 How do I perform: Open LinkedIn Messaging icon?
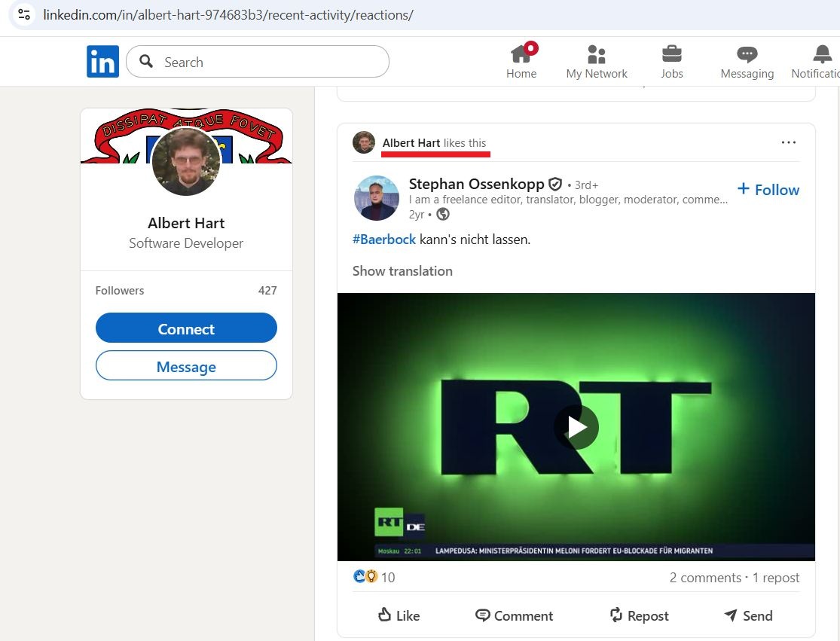(x=747, y=54)
